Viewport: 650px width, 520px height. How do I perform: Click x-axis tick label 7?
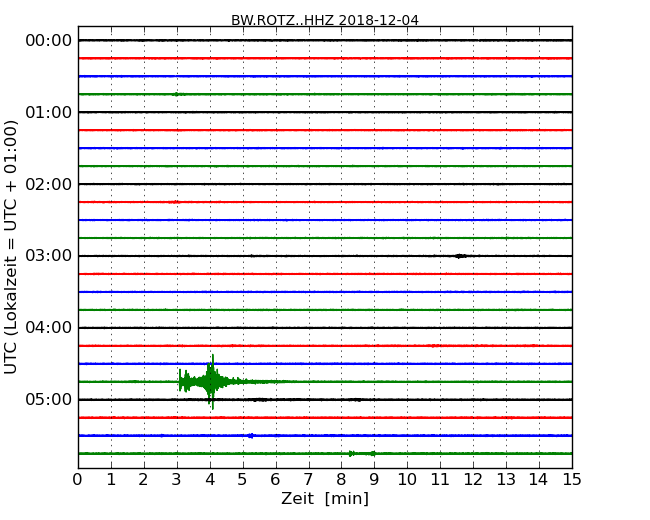pyautogui.click(x=308, y=480)
